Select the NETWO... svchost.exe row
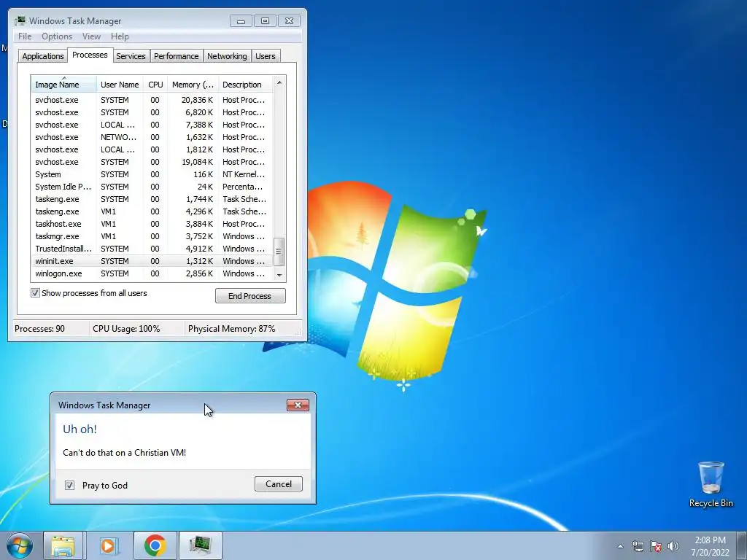Viewport: 747px width, 560px height. click(x=152, y=137)
